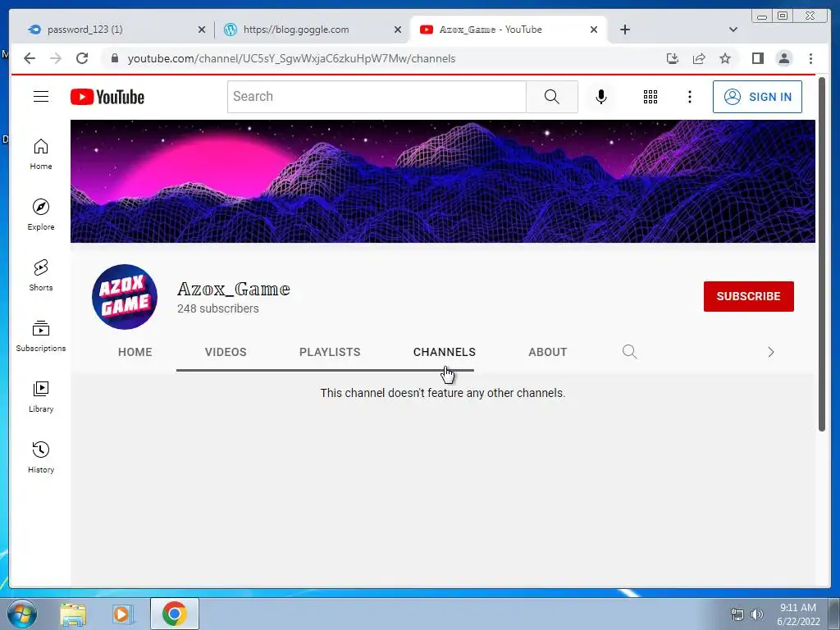Image resolution: width=840 pixels, height=630 pixels.
Task: Open the YouTube apps grid
Action: [651, 97]
